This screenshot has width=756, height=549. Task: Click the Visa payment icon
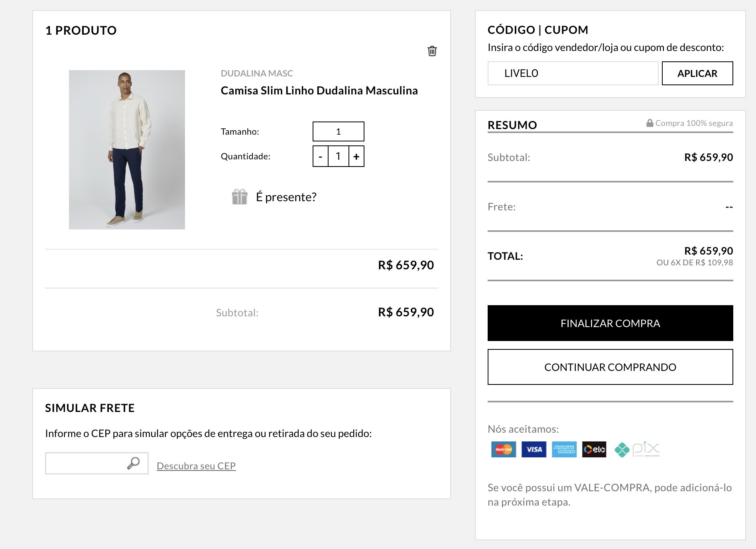(534, 449)
